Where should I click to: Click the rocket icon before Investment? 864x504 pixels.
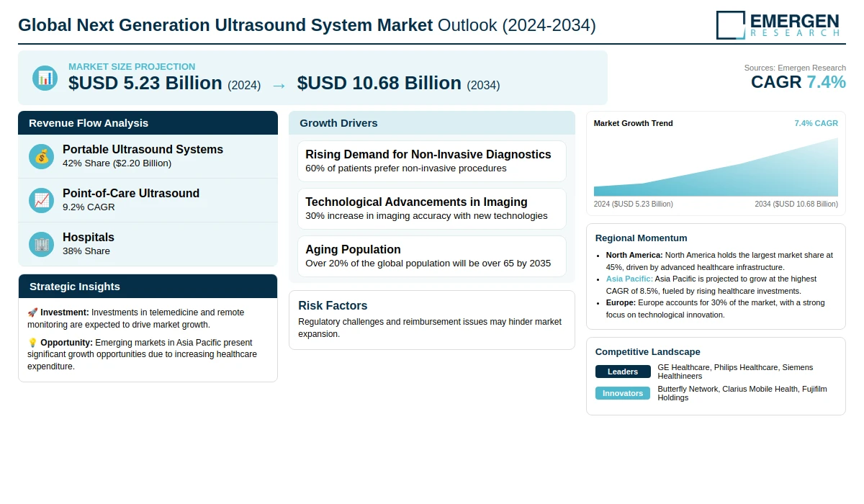point(32,312)
